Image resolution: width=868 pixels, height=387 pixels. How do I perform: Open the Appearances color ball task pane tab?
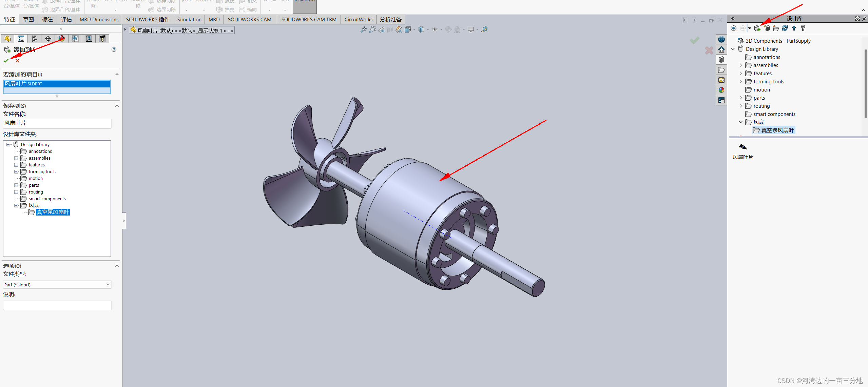coord(721,90)
